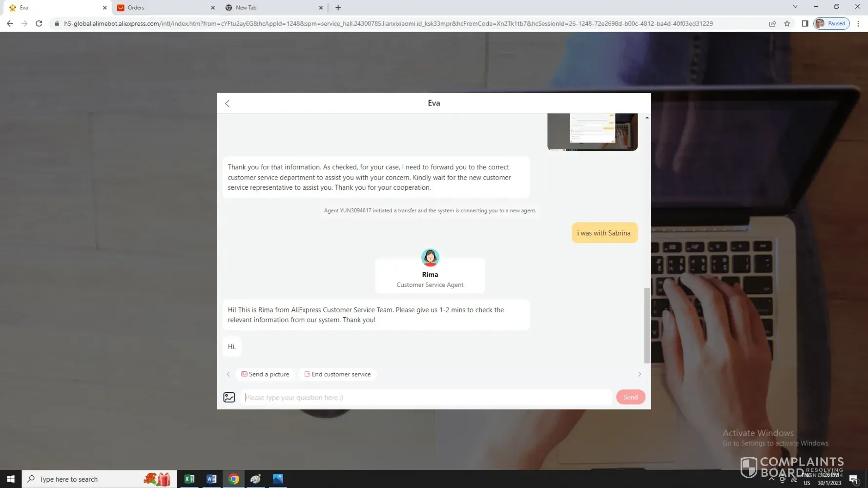Share this page from the address bar
This screenshot has width=868, height=488.
coord(772,23)
